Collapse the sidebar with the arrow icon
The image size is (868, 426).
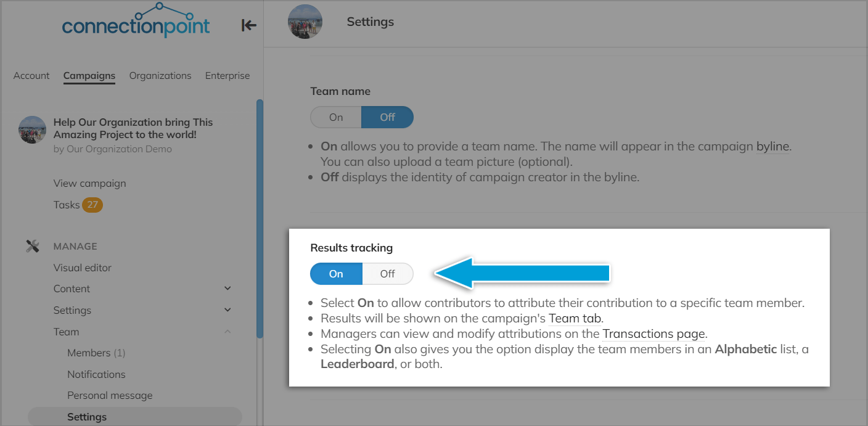click(249, 25)
